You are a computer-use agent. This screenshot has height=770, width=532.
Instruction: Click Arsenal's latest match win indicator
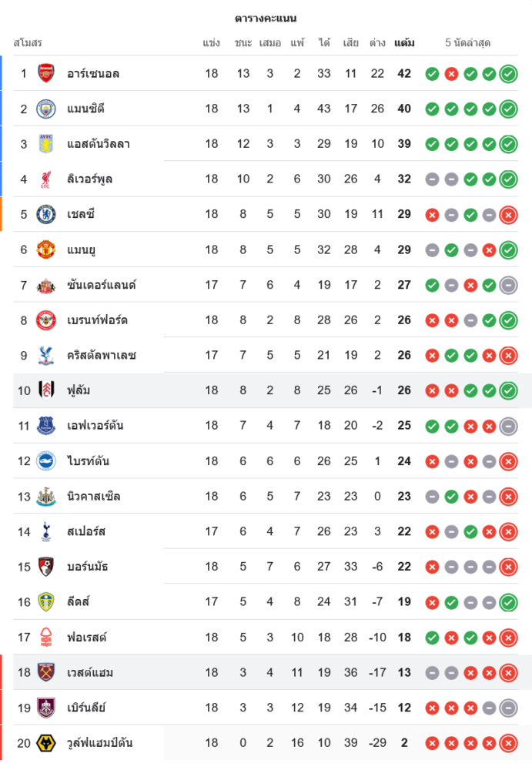(x=508, y=74)
